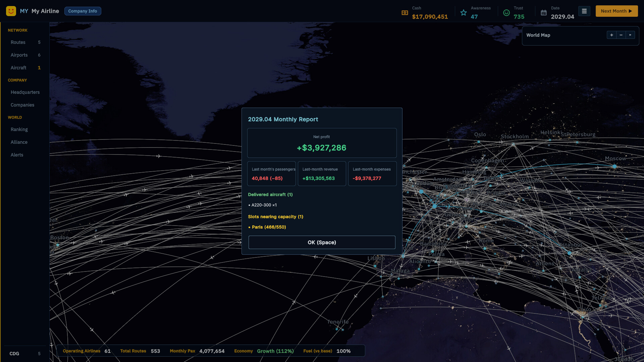Click last-month revenue +$13,305,563
This screenshot has width=644, height=362.
(x=318, y=178)
